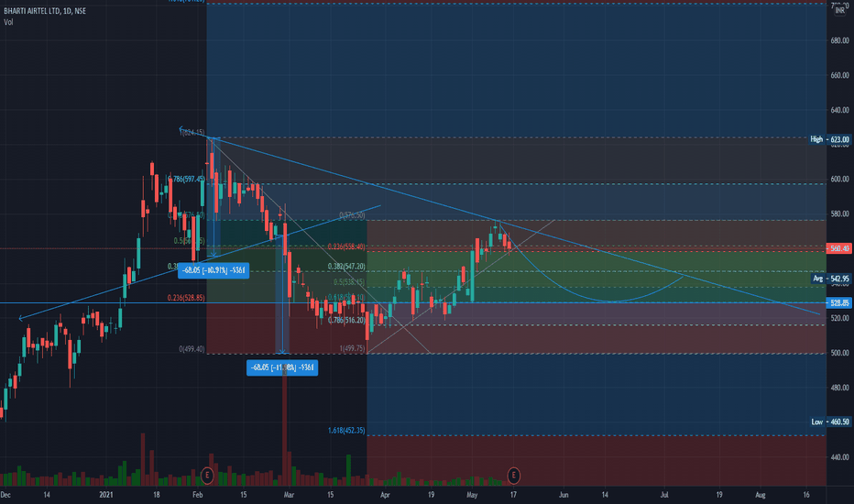Click the Fib extension label 1.618(452.35)
The width and height of the screenshot is (854, 504).
[346, 431]
